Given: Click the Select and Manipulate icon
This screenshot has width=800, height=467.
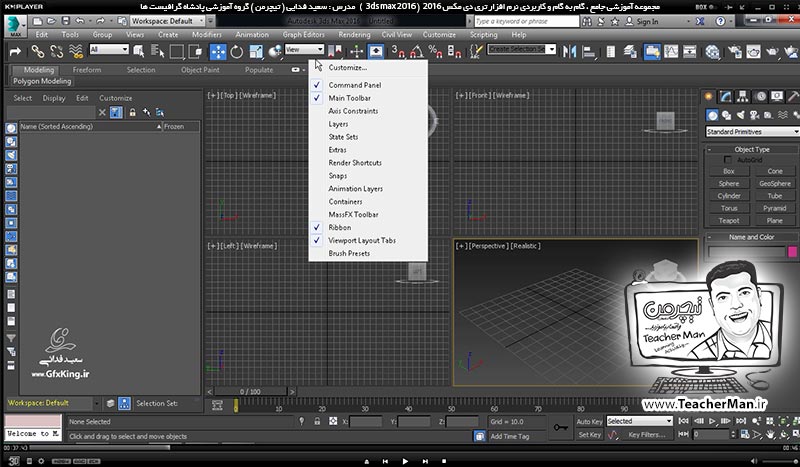Looking at the screenshot, I should coord(357,52).
